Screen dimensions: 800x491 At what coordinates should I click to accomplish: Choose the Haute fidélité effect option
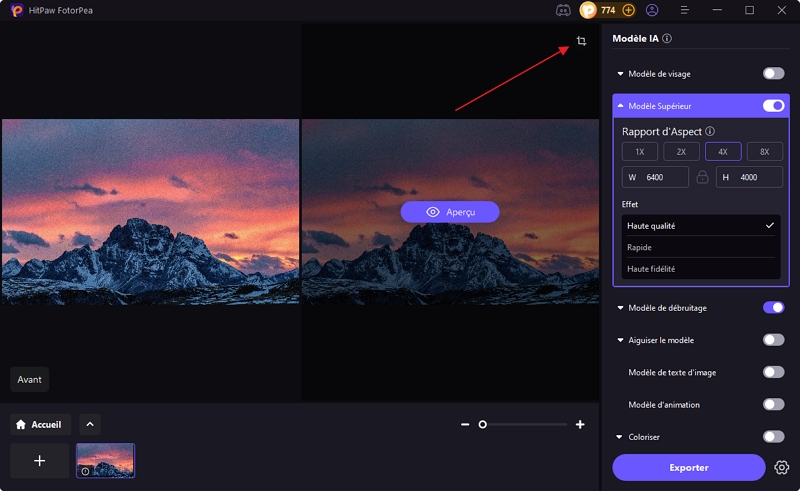[x=700, y=269]
